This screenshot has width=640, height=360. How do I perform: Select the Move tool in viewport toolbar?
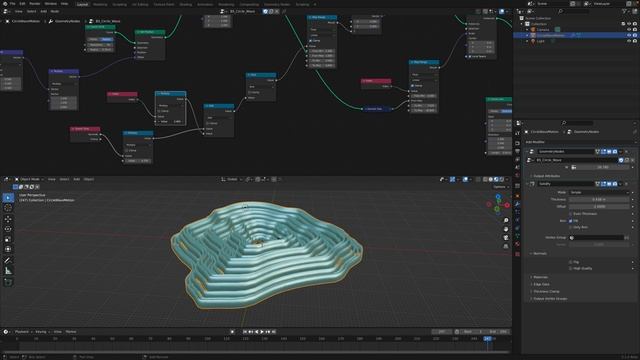[8, 219]
